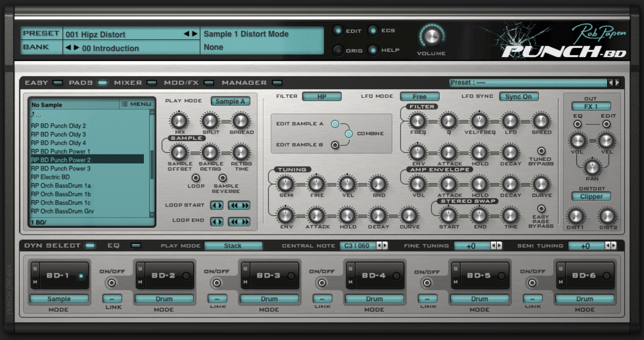Click the top-right preset next arrow
Screen dimensions: 644x340
tap(617, 83)
